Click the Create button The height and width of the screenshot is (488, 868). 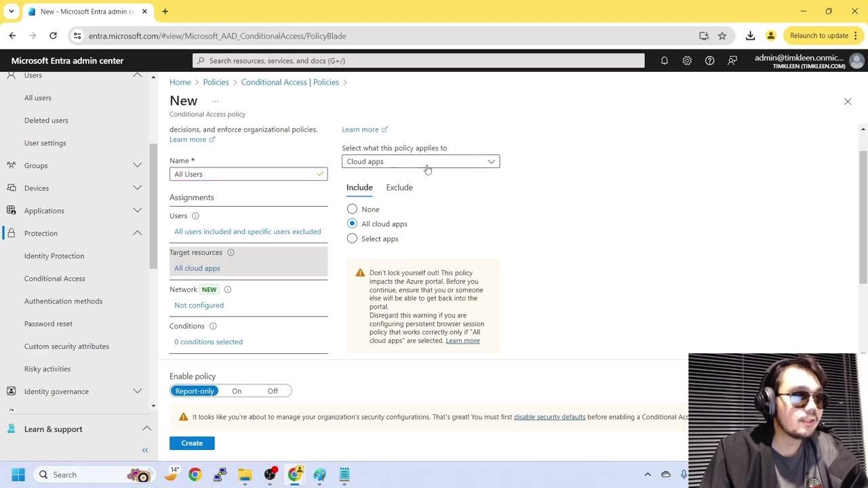point(192,443)
